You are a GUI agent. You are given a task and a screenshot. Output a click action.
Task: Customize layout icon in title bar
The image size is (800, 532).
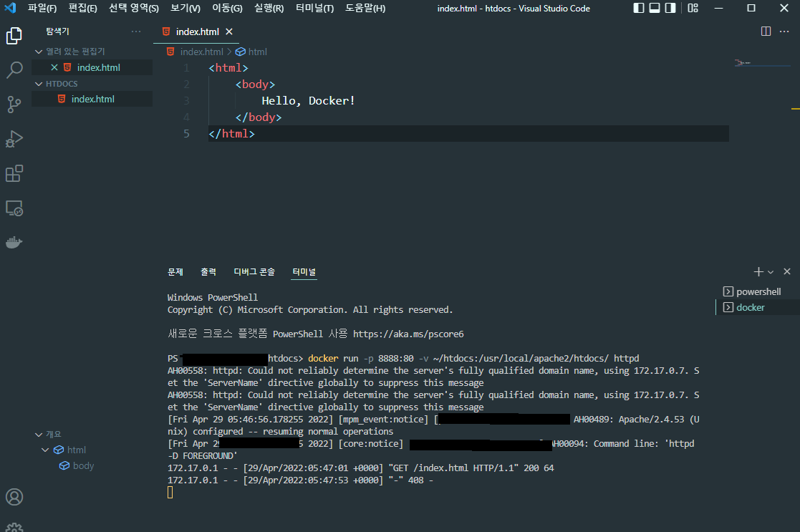[x=693, y=8]
